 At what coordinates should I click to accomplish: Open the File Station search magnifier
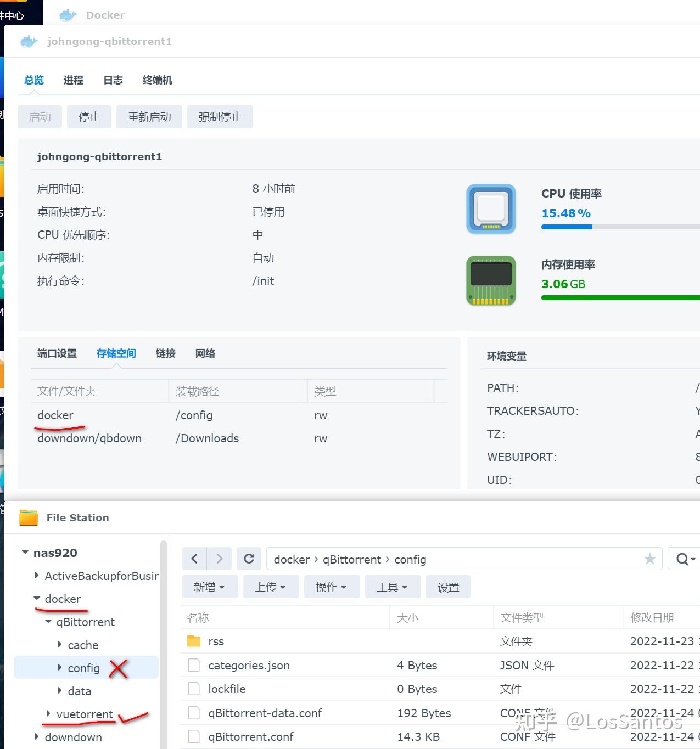tap(684, 559)
